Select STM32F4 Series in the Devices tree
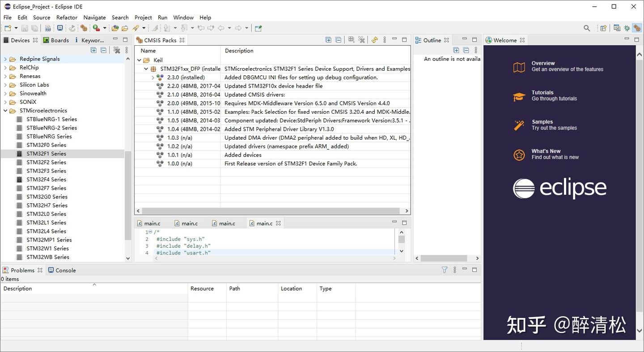The image size is (644, 352). coord(47,179)
